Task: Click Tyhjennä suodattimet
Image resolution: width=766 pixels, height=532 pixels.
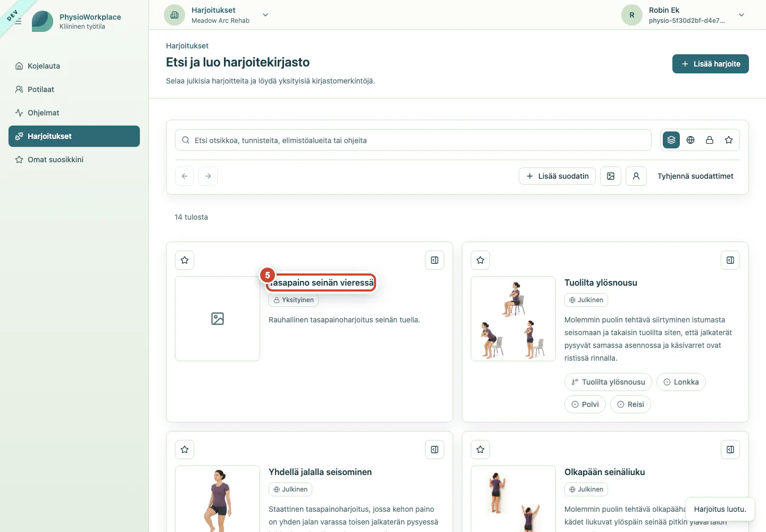Action: pos(695,176)
